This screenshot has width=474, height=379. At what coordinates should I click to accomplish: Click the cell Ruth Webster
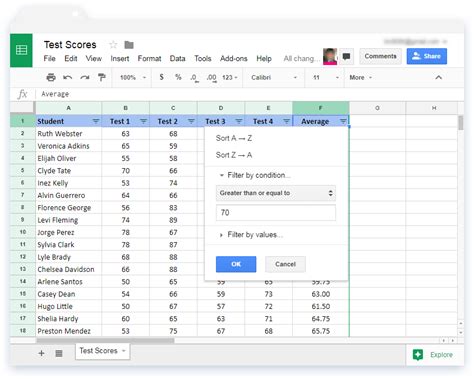pos(68,134)
